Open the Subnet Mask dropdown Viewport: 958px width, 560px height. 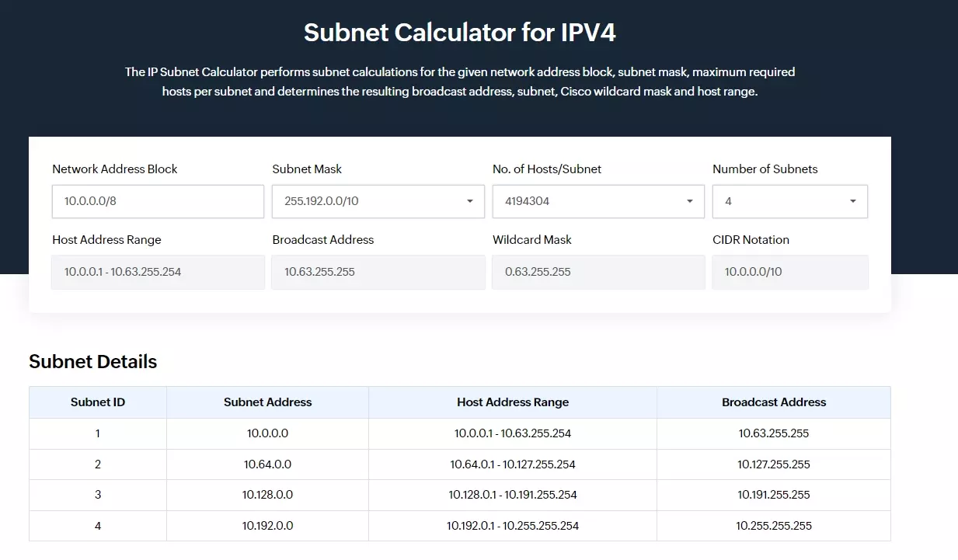pyautogui.click(x=378, y=201)
